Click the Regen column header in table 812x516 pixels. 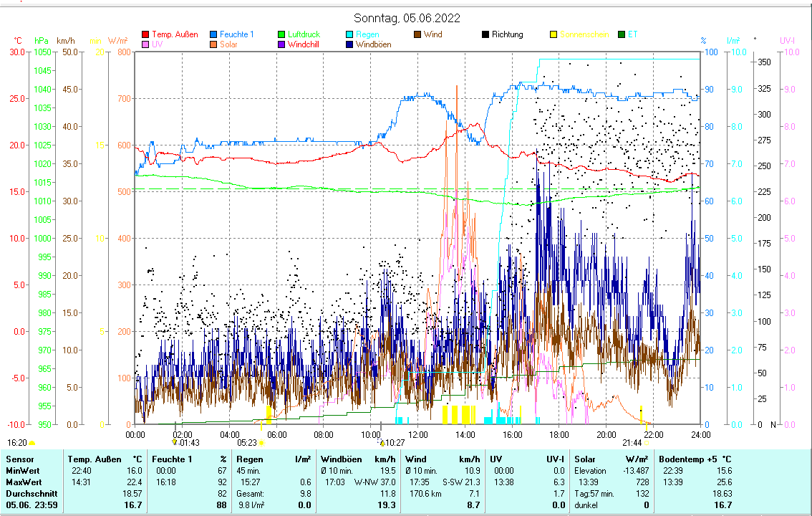[250, 459]
